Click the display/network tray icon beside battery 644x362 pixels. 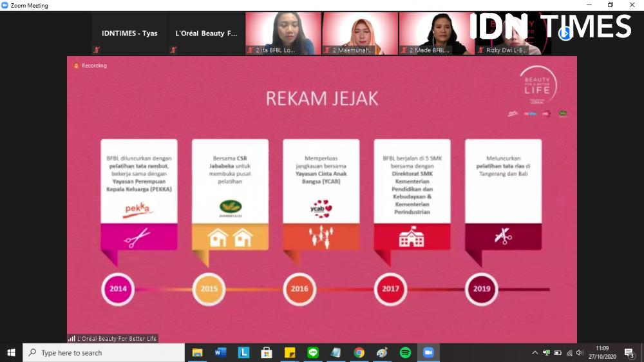click(x=546, y=352)
